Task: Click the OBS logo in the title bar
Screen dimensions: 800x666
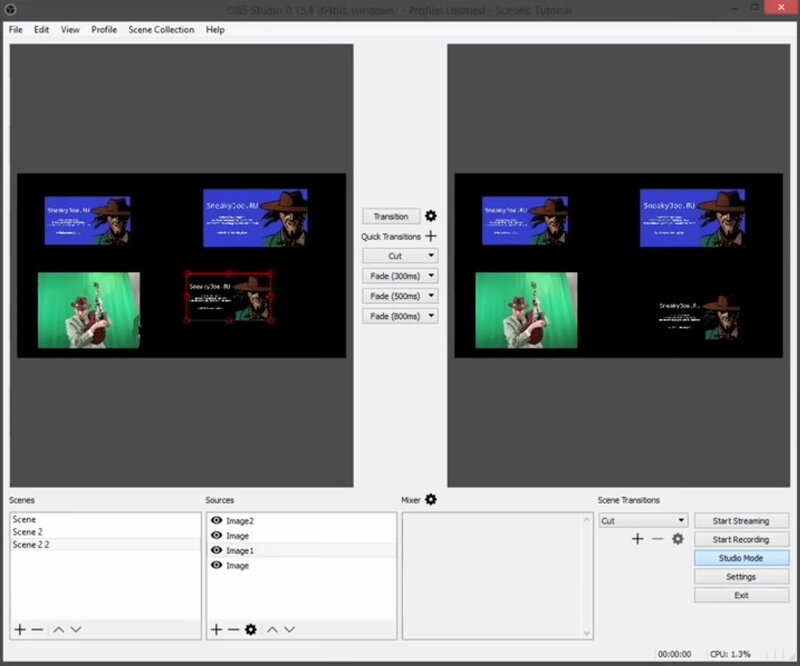Action: [10, 9]
